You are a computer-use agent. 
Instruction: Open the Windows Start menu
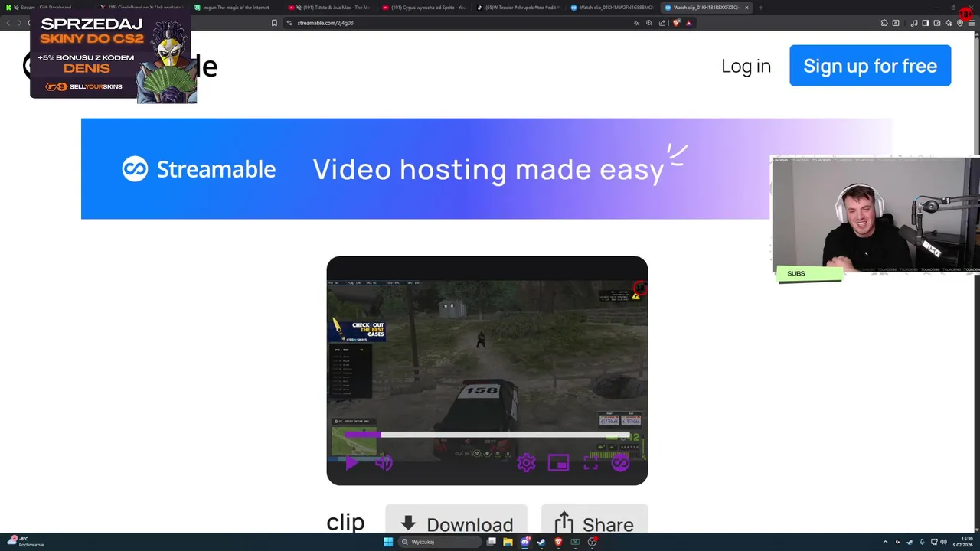coord(388,542)
